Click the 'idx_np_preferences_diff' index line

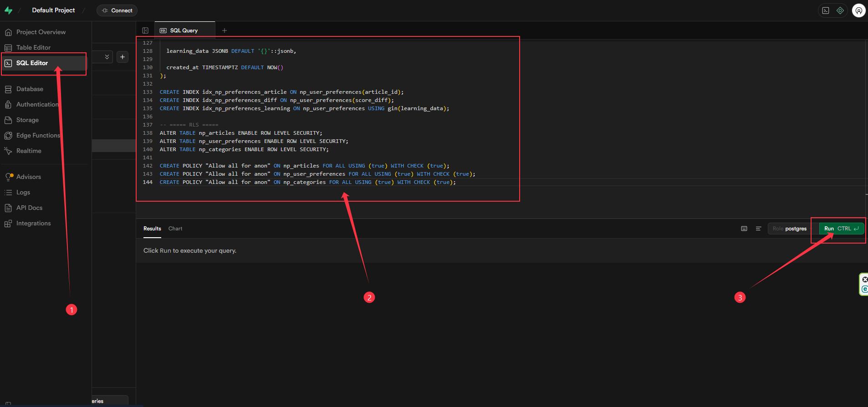(276, 100)
